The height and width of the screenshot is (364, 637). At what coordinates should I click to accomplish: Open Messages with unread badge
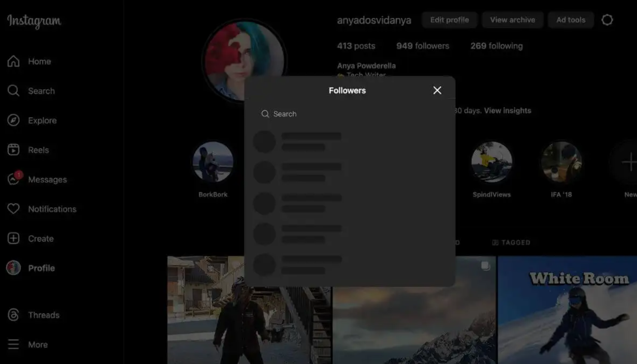click(13, 179)
